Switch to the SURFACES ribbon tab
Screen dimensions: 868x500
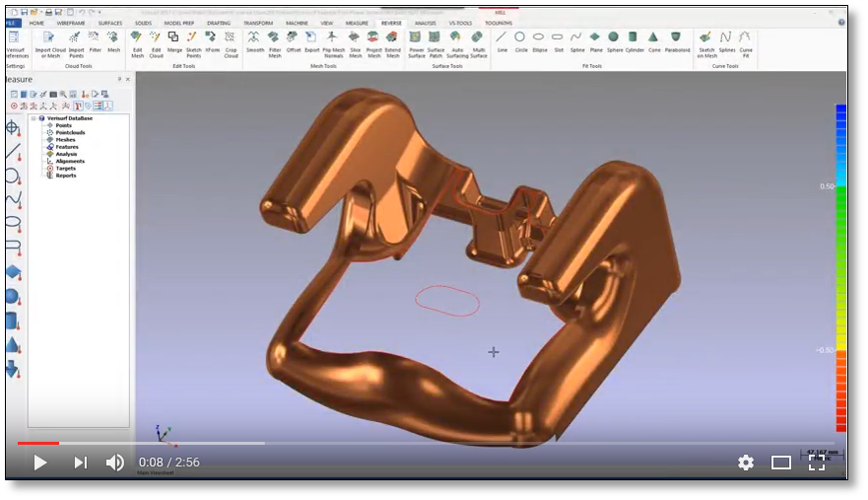click(110, 24)
